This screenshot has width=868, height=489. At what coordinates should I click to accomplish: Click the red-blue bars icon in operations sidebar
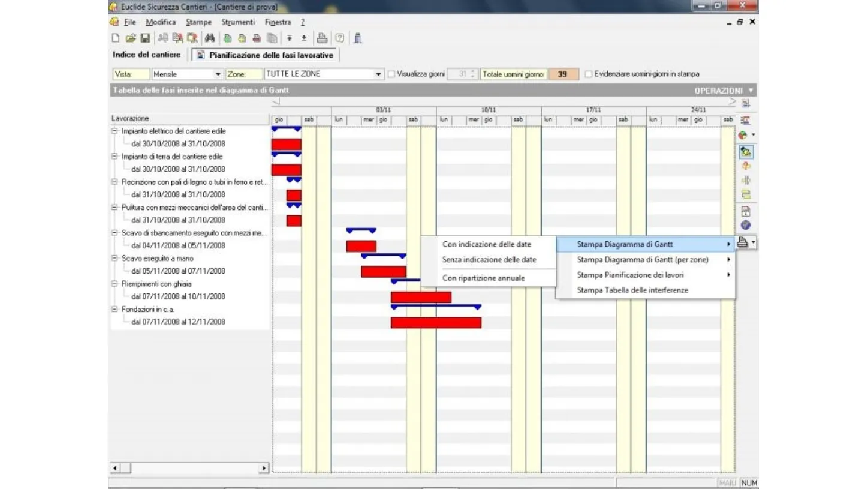coord(746,121)
